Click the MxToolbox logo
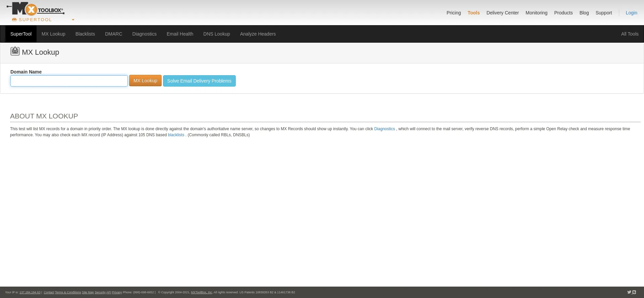644x298 pixels. pyautogui.click(x=36, y=9)
